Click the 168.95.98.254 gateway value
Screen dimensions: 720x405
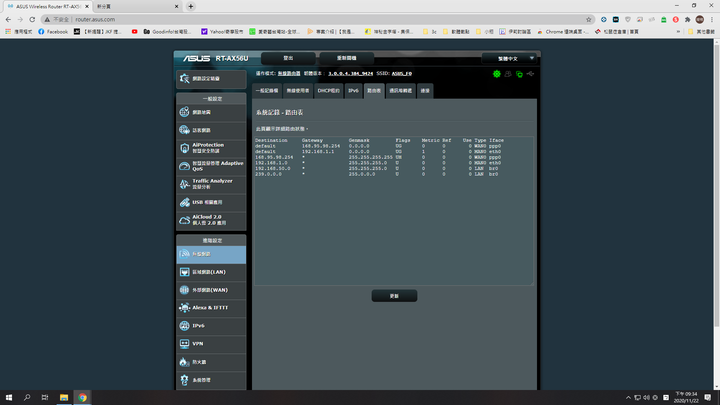[x=321, y=146]
